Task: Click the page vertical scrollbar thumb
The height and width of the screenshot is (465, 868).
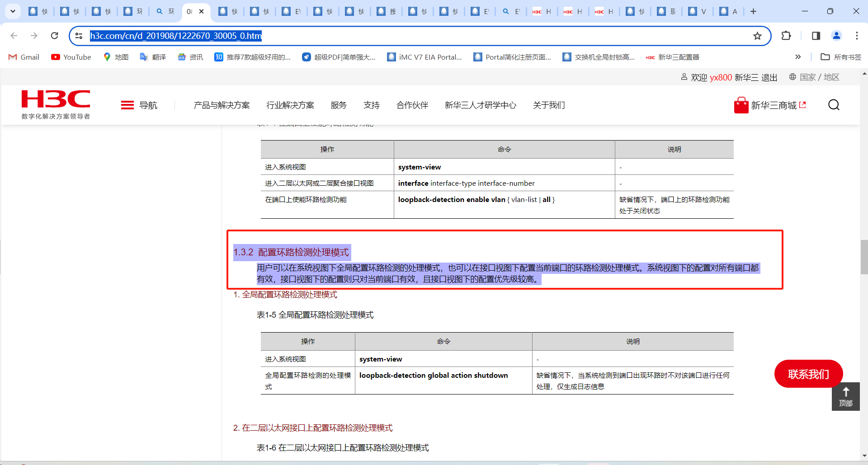Action: tap(864, 257)
